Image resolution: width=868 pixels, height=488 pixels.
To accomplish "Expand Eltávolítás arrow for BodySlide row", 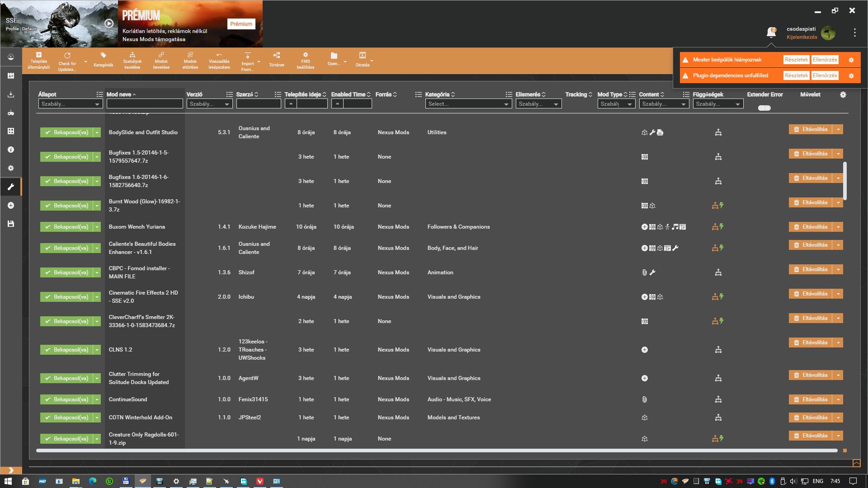I will pyautogui.click(x=838, y=129).
